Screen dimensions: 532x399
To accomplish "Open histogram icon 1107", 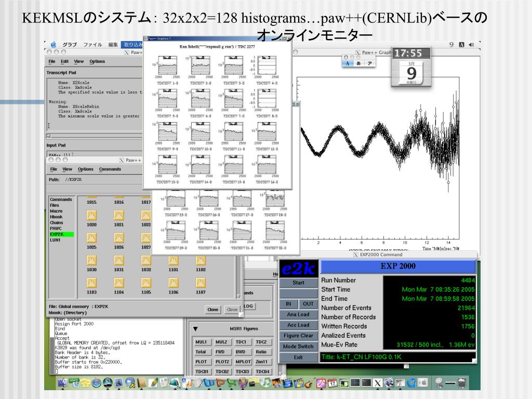I will point(201,283).
